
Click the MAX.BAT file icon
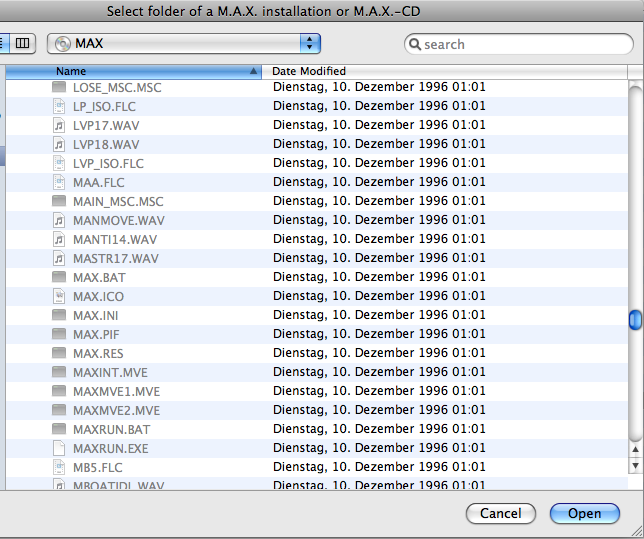[x=59, y=277]
